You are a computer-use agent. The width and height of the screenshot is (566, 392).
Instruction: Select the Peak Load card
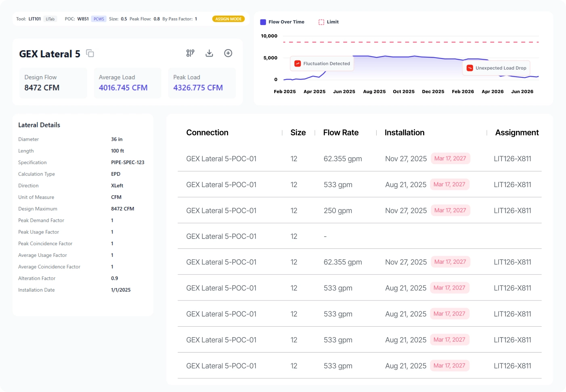(x=201, y=83)
